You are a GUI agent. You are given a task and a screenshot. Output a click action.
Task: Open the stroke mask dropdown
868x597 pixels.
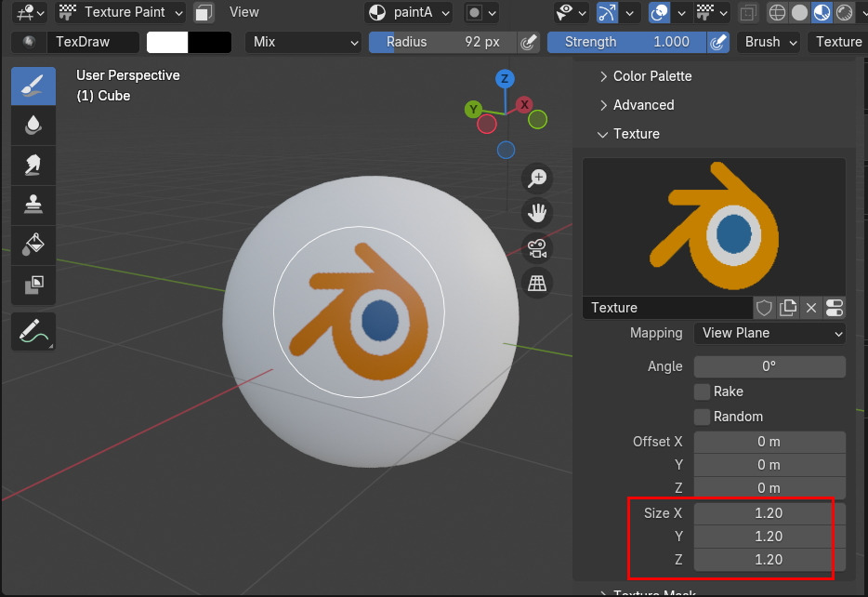(x=481, y=12)
